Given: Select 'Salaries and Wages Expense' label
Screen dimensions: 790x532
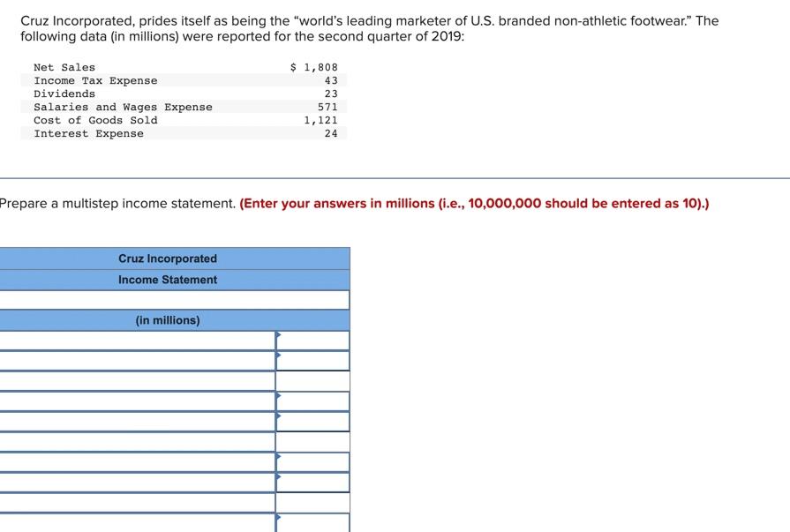Looking at the screenshot, I should click(x=123, y=107).
